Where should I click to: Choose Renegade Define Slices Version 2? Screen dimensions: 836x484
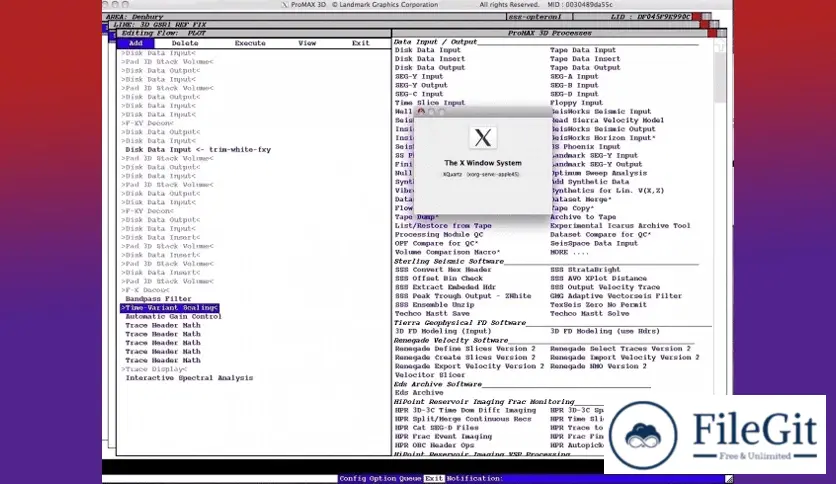click(x=465, y=349)
